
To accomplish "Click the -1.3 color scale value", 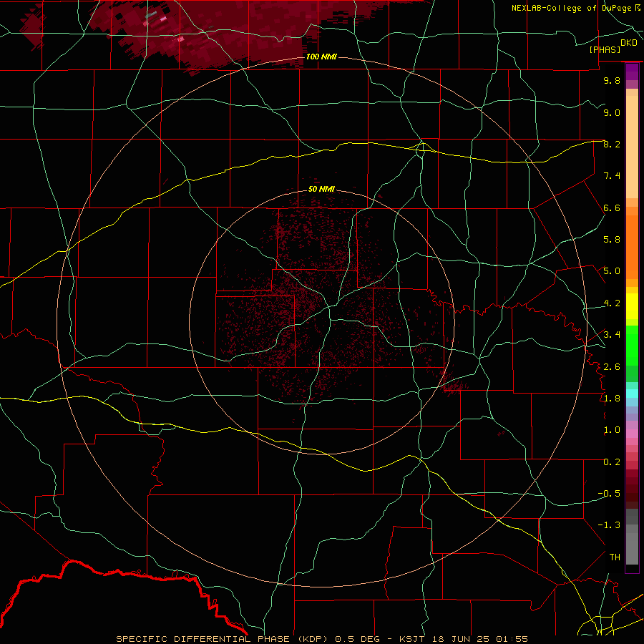I will click(x=609, y=525).
